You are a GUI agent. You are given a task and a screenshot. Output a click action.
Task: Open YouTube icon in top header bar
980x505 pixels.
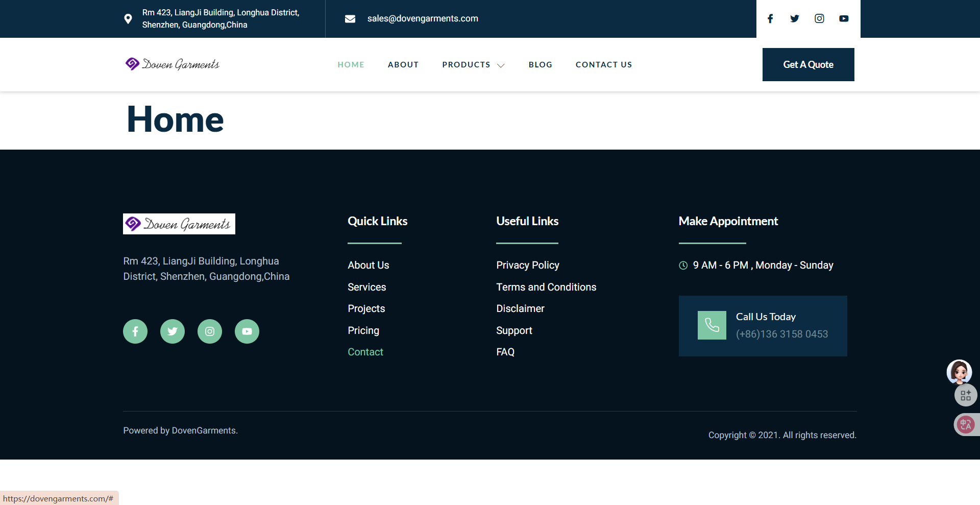tap(844, 19)
